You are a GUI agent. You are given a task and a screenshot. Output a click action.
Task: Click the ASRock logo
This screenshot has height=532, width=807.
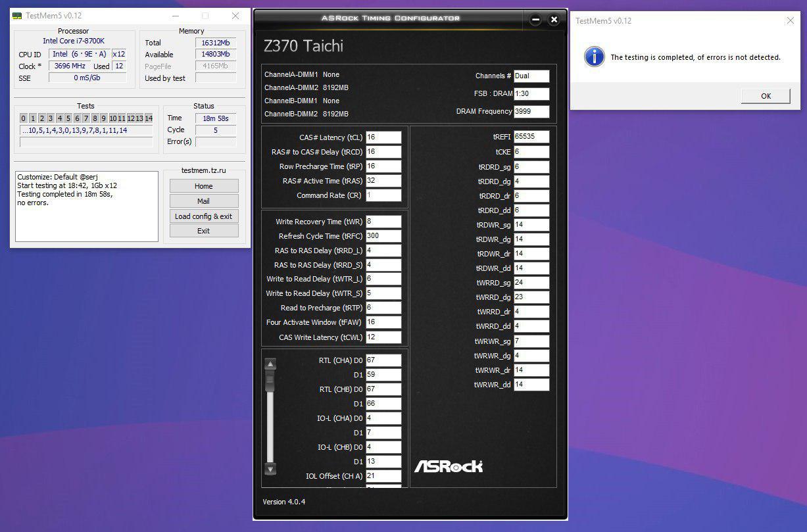point(449,466)
